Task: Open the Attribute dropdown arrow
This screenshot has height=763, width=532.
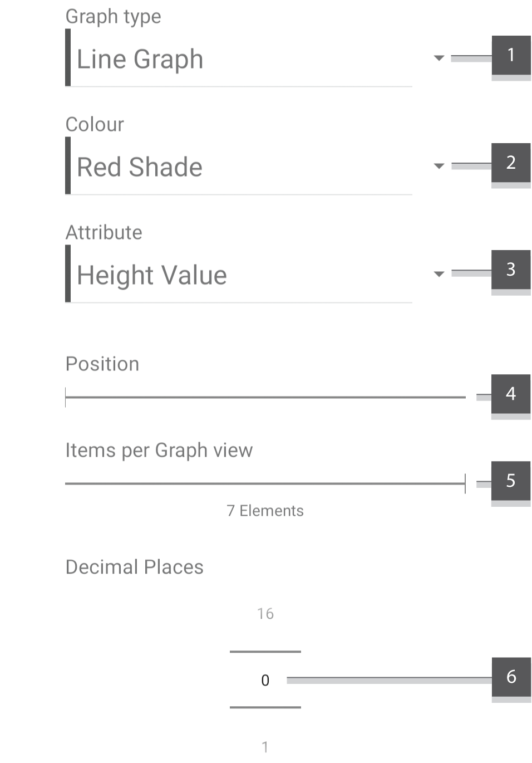Action: (x=439, y=273)
